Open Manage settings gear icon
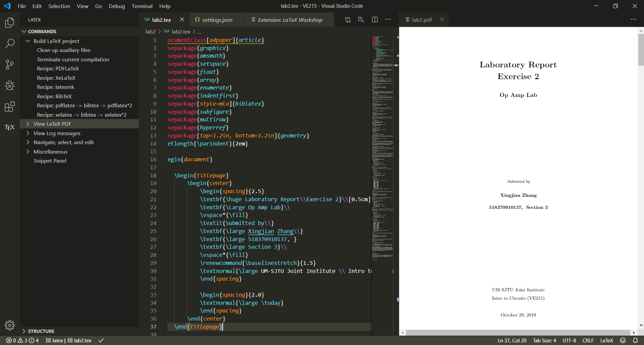 point(10,325)
